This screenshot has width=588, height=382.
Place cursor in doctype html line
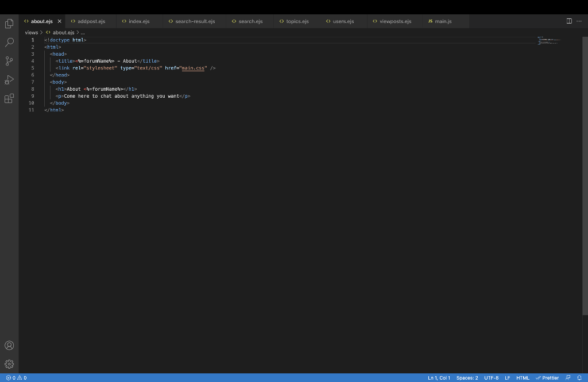click(x=65, y=40)
